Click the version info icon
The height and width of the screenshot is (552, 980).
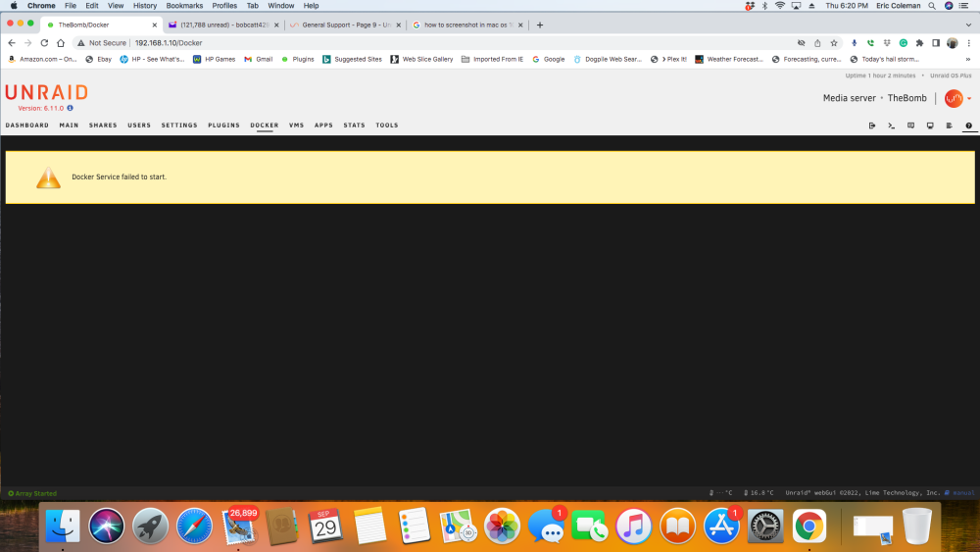(x=70, y=108)
